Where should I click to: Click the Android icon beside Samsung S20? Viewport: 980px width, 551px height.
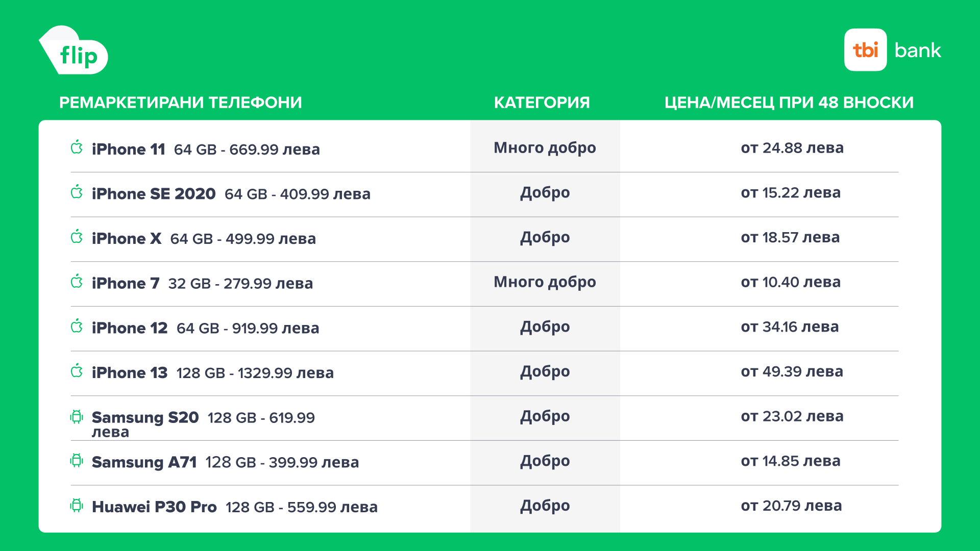[77, 416]
